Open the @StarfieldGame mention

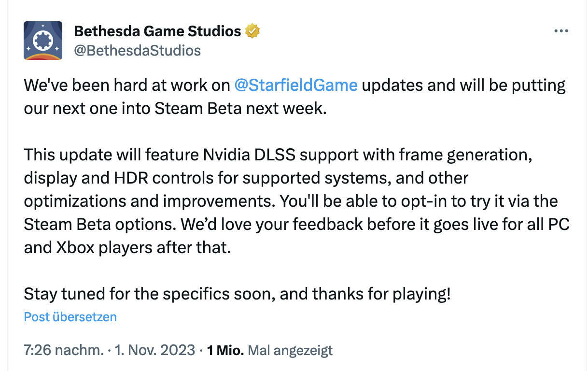pos(296,86)
